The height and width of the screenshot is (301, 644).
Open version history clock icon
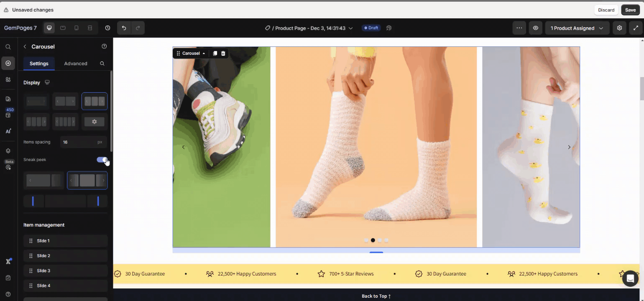107,28
